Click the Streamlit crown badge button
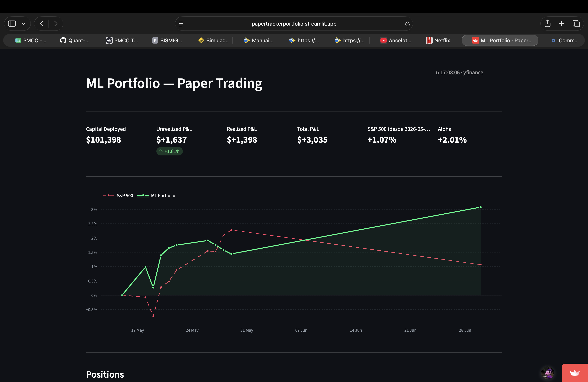 tap(575, 373)
